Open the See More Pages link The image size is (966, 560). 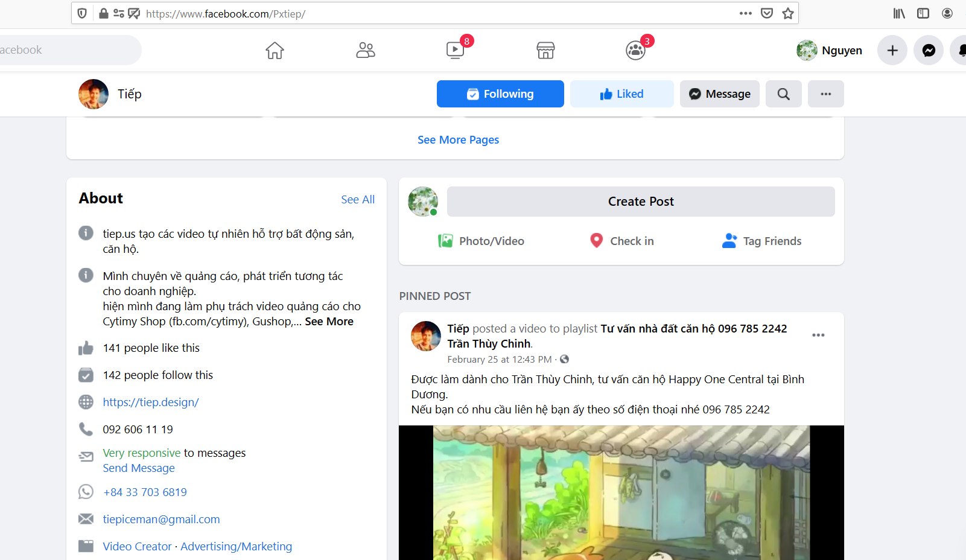458,139
